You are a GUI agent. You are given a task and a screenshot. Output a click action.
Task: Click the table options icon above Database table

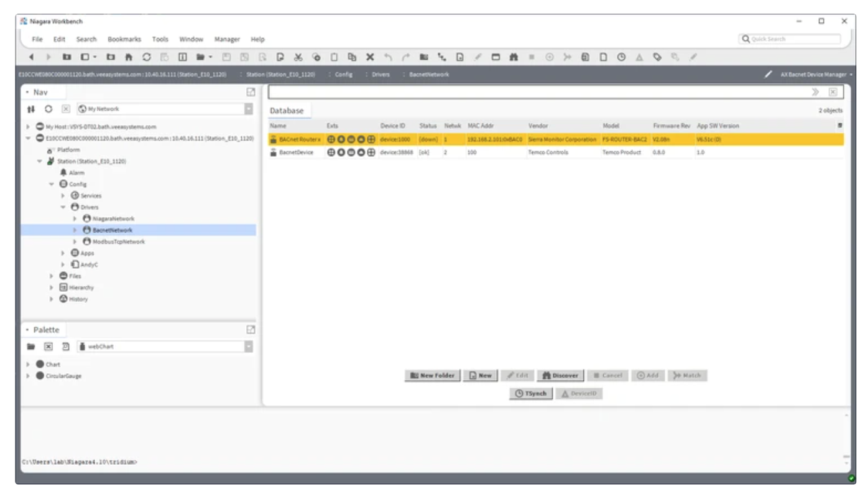coord(840,126)
